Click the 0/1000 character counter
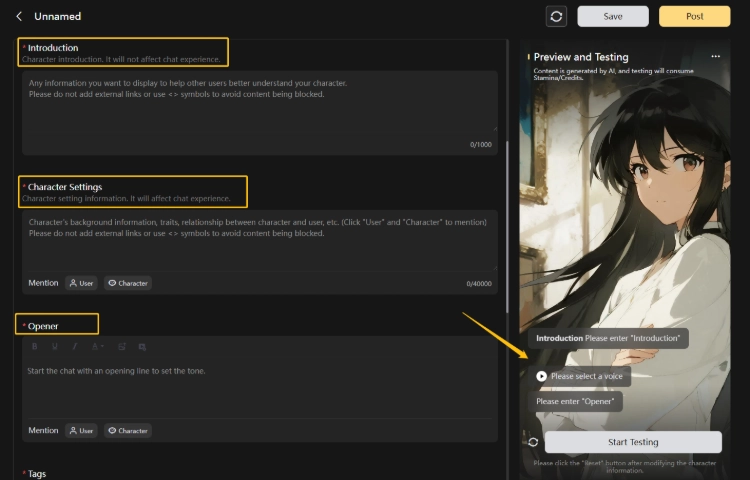750x480 pixels. point(480,144)
